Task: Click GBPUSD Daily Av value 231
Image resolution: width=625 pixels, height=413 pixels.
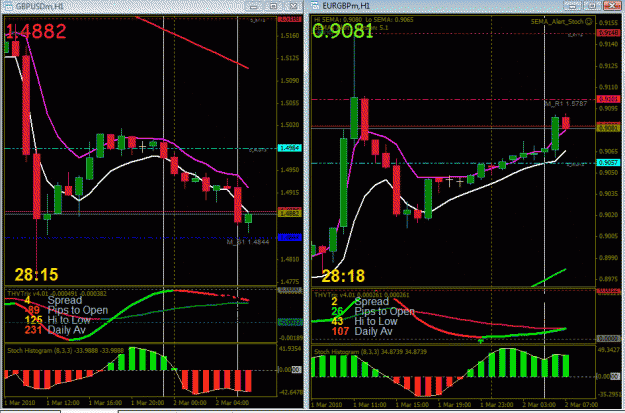Action: pos(34,330)
